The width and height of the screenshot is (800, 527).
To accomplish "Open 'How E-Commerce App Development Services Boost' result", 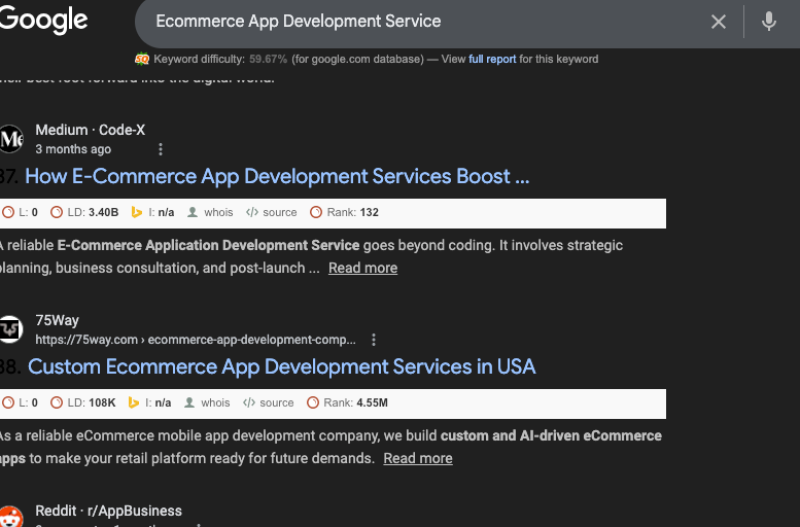I will click(277, 177).
